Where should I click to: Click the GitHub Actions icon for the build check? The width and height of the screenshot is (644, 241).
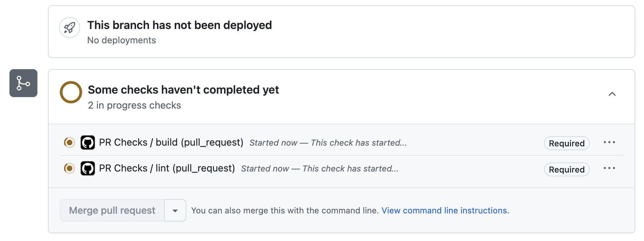[88, 143]
